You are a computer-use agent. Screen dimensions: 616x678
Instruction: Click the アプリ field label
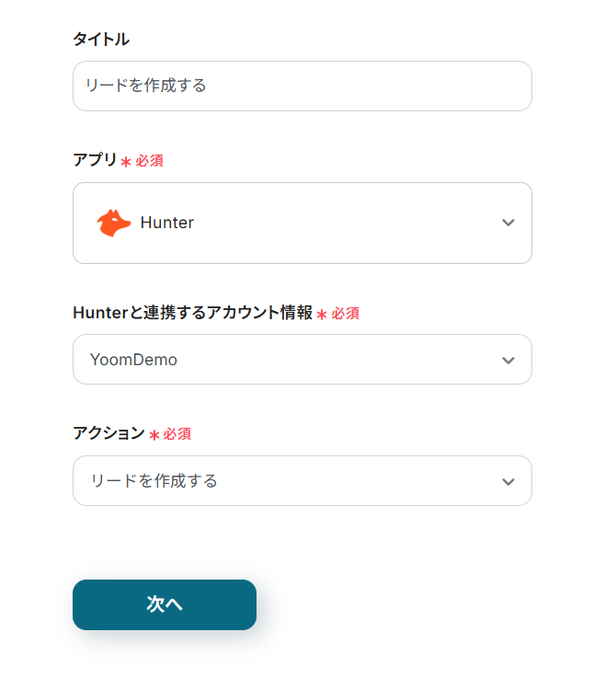pyautogui.click(x=95, y=160)
